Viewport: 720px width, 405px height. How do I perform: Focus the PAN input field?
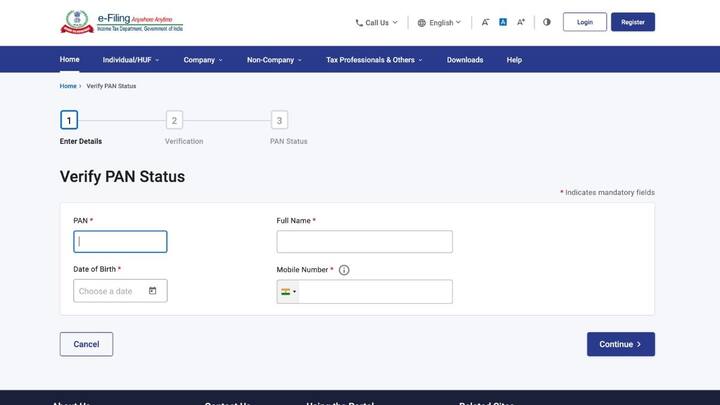[x=120, y=242]
